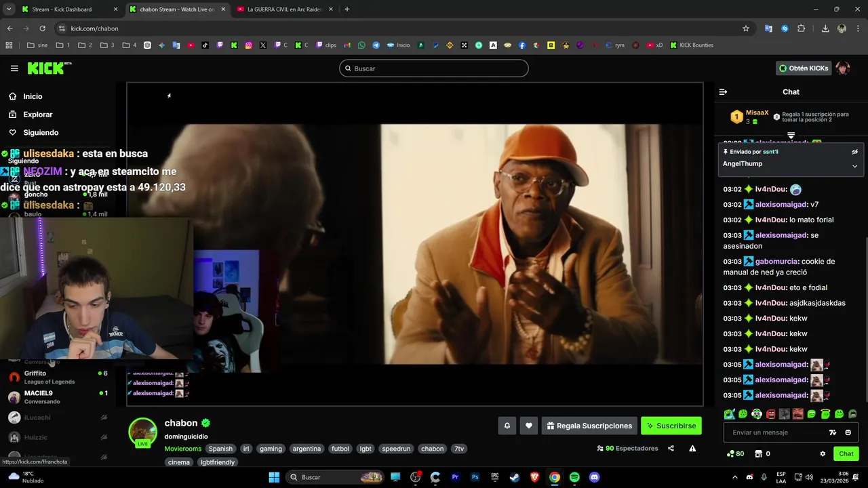The height and width of the screenshot is (488, 868).
Task: Open the user profile avatar menu
Action: point(842,68)
